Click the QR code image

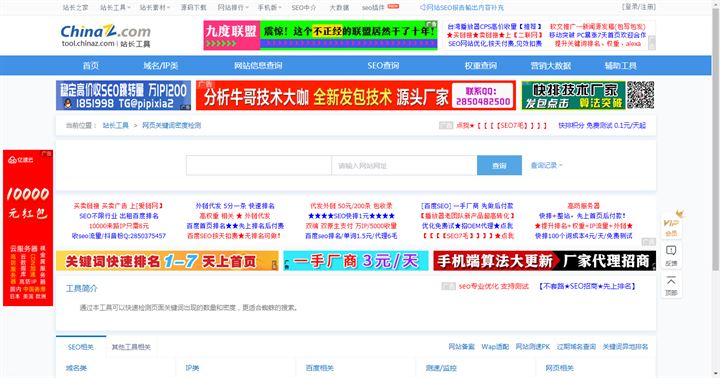tap(641, 95)
